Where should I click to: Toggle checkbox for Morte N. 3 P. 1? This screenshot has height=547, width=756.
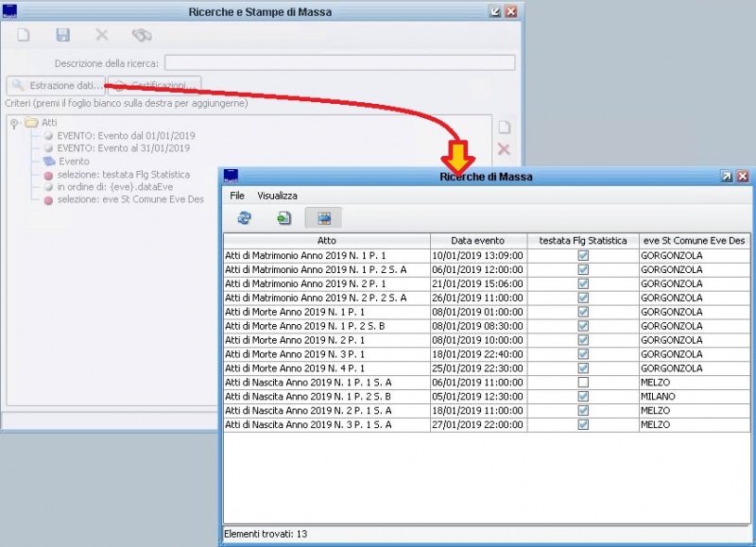coord(583,354)
